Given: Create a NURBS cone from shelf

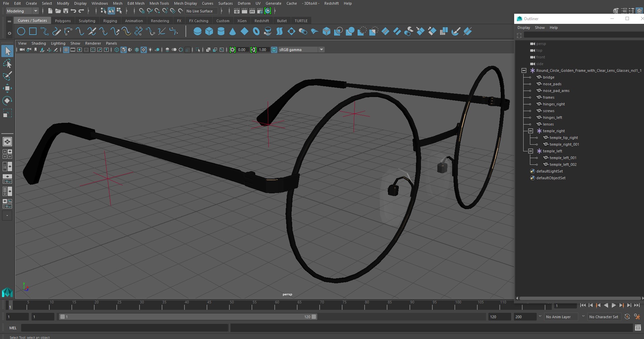Looking at the screenshot, I should 233,32.
